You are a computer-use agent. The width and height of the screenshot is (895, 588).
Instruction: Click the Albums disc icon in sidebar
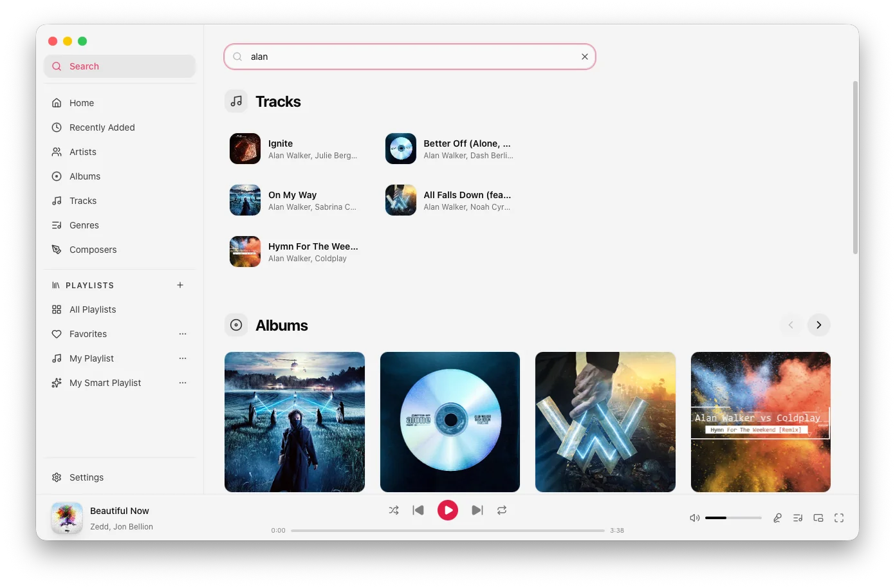(57, 176)
